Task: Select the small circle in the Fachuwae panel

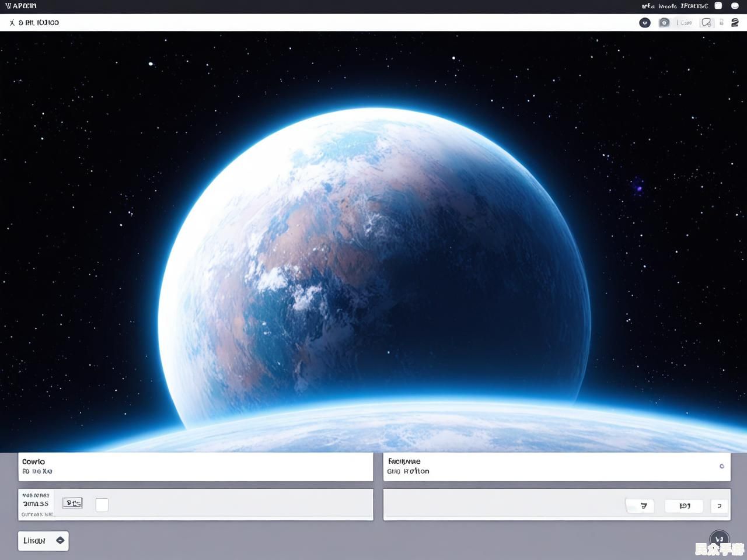Action: point(721,466)
